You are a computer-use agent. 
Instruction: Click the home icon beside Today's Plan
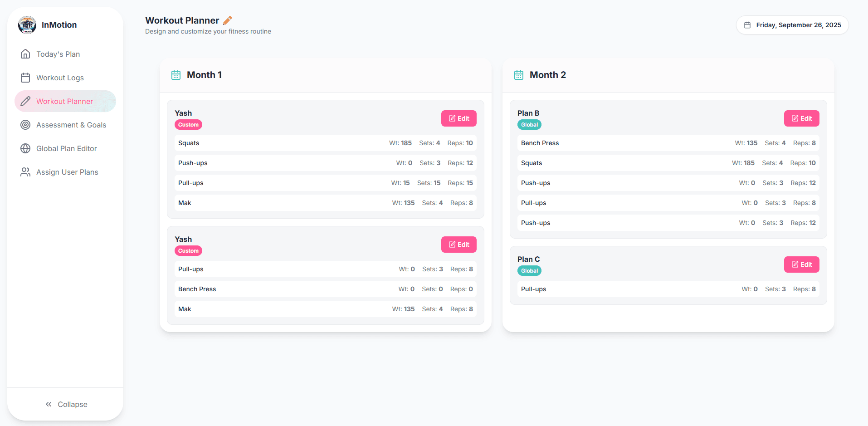pyautogui.click(x=25, y=54)
